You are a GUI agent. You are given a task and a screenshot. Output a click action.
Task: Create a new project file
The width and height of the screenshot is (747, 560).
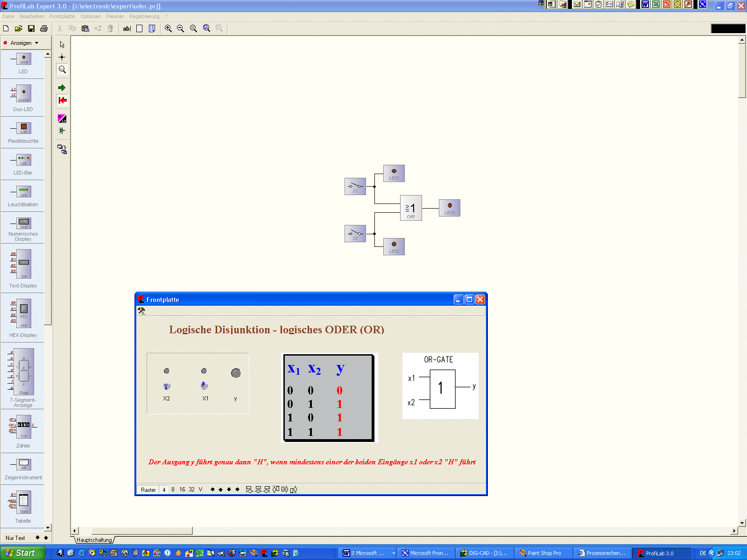click(6, 28)
